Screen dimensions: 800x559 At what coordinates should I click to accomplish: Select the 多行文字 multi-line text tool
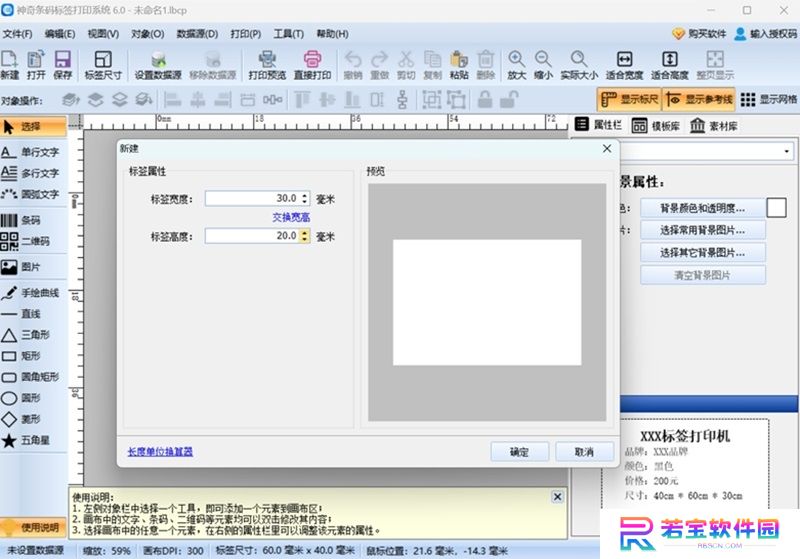[34, 173]
